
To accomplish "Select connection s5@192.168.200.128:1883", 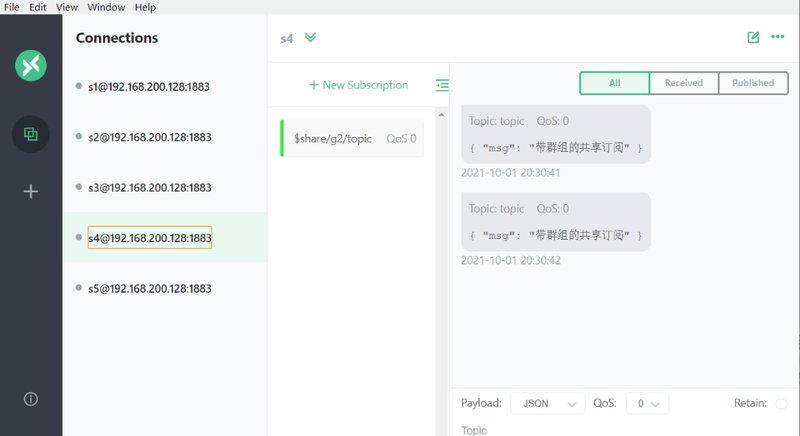I will pos(165,289).
